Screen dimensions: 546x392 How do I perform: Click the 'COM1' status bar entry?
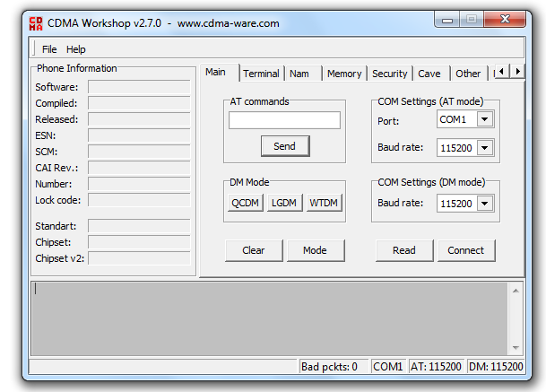(388, 367)
